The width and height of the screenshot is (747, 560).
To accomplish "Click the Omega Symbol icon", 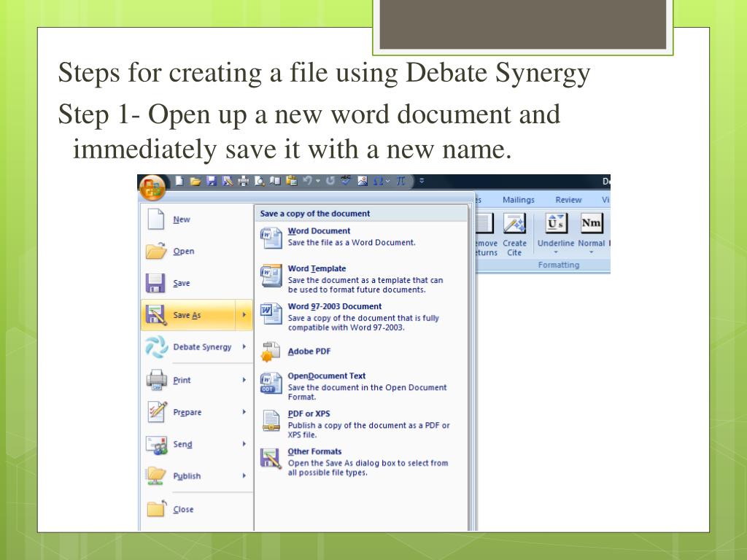I will (379, 182).
